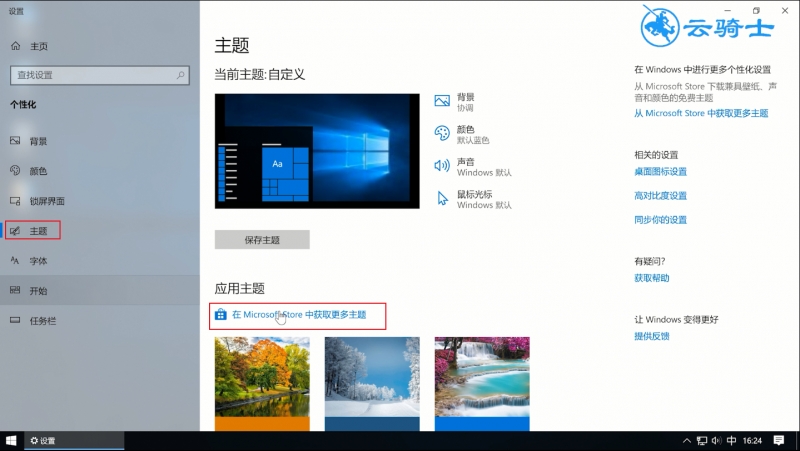Click the 鼠标光标 Windows 默认 setting text
The image size is (800, 451).
point(484,199)
